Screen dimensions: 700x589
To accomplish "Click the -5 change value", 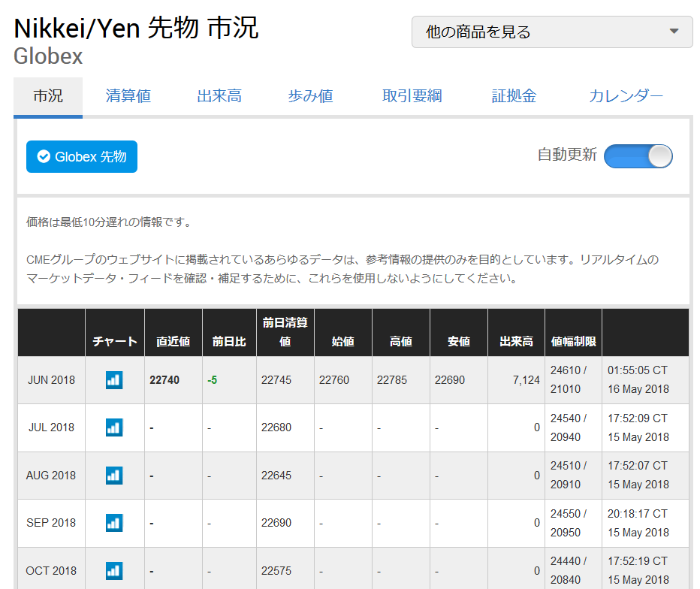I will pyautogui.click(x=212, y=380).
